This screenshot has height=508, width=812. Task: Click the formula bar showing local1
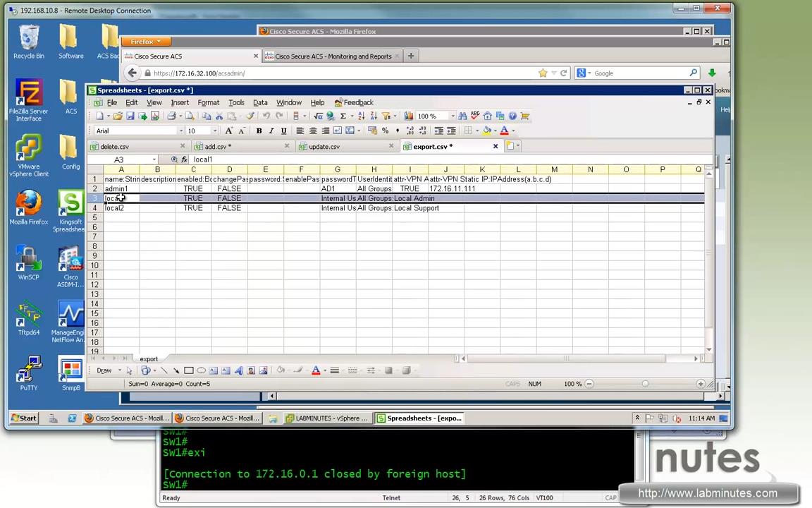point(450,159)
